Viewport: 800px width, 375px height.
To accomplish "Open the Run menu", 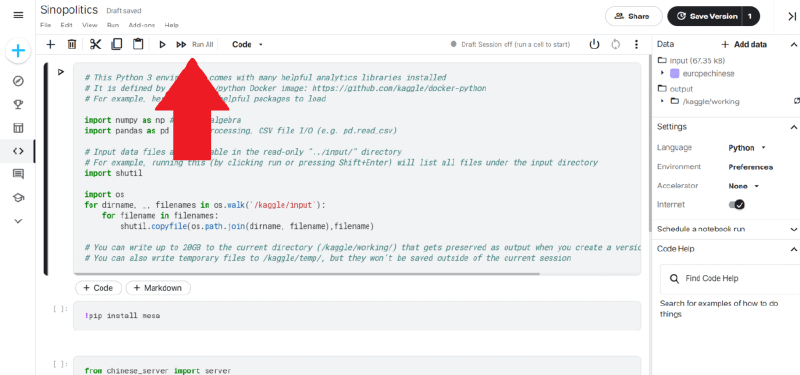I will [113, 25].
